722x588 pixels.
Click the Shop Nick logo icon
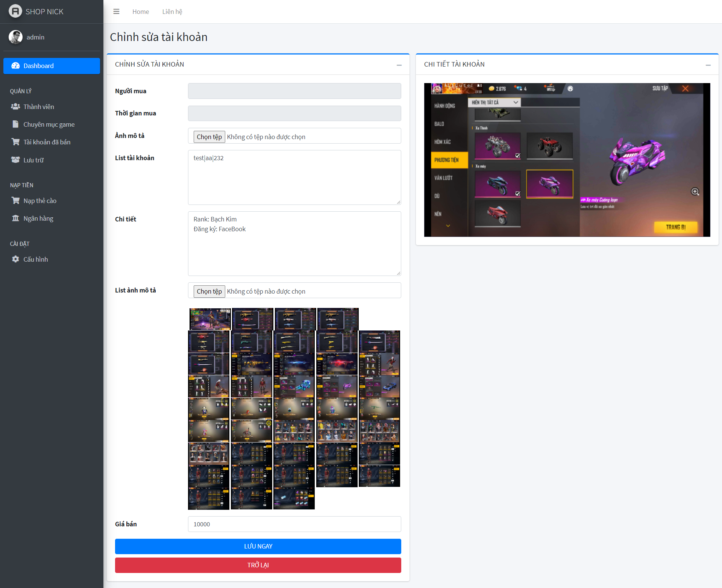15,11
